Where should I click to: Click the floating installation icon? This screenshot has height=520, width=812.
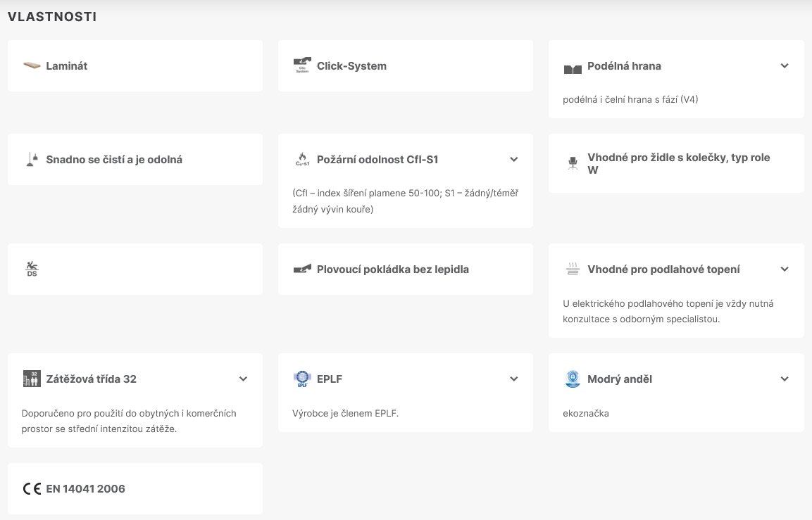302,269
